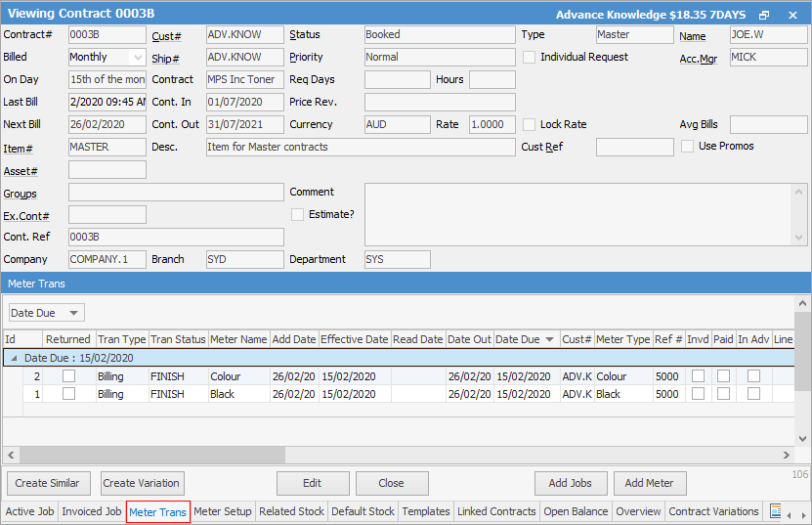Open the Date Due grouping dropdown
Image resolution: width=812 pixels, height=525 pixels.
click(x=75, y=313)
